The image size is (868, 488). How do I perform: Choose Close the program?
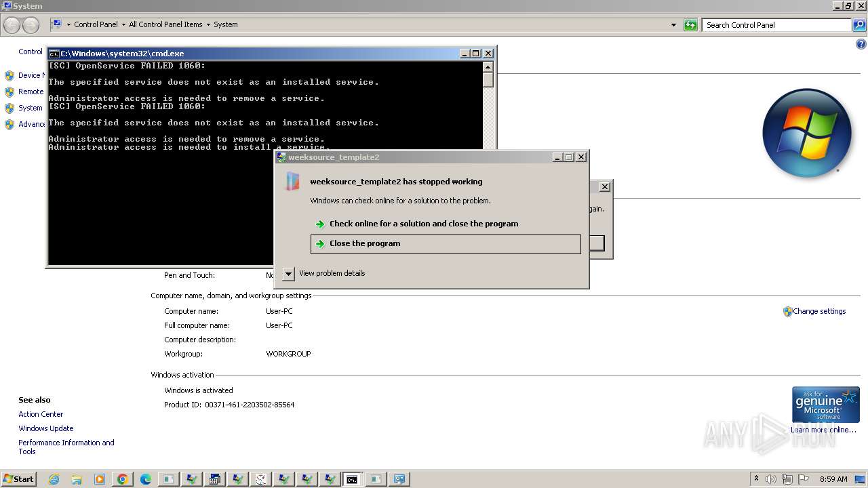coord(446,244)
